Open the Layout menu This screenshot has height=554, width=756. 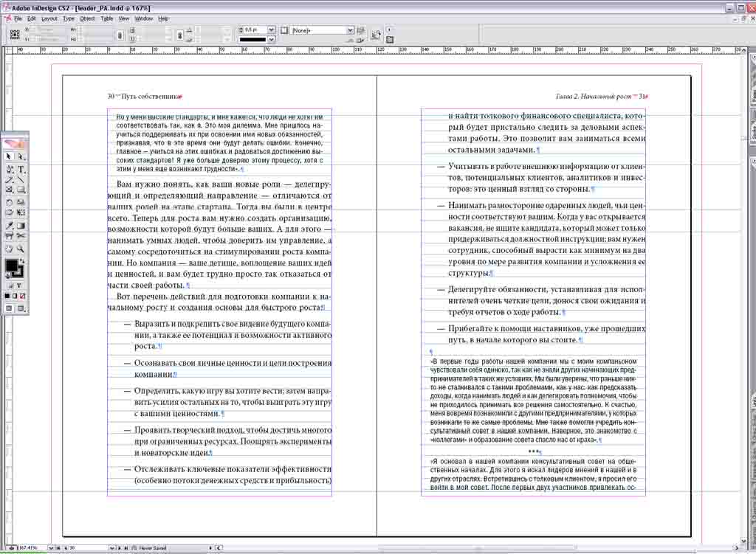[49, 18]
